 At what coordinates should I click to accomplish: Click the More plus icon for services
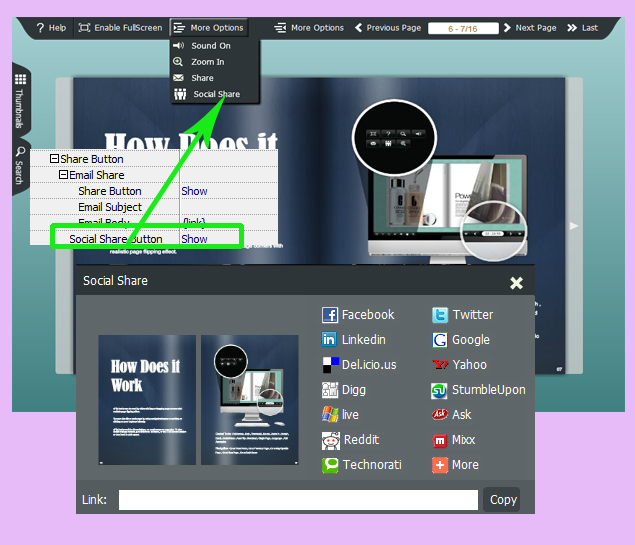[440, 465]
